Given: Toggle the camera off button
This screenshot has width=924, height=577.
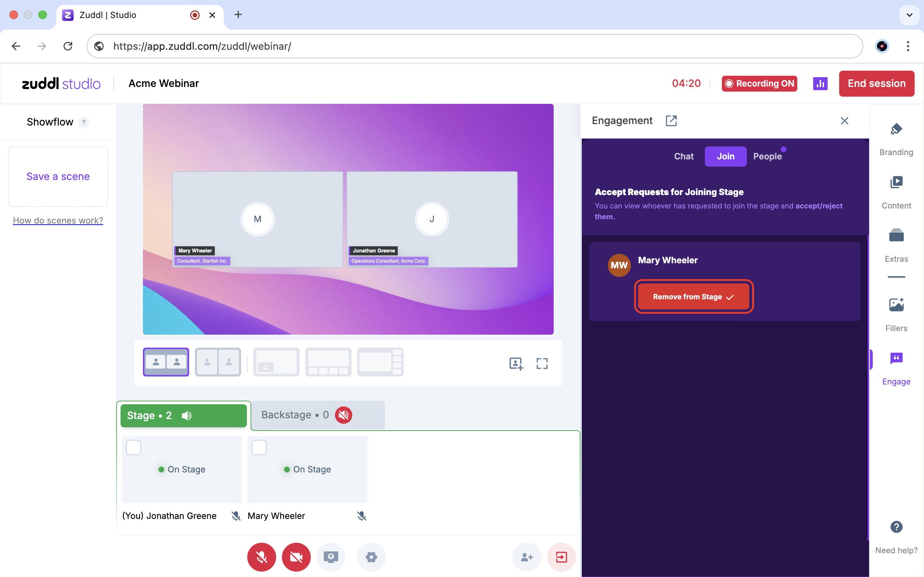Looking at the screenshot, I should [x=296, y=557].
